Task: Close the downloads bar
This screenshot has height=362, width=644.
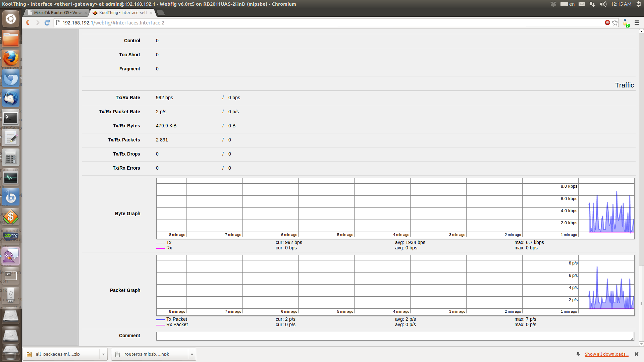Action: 636,354
